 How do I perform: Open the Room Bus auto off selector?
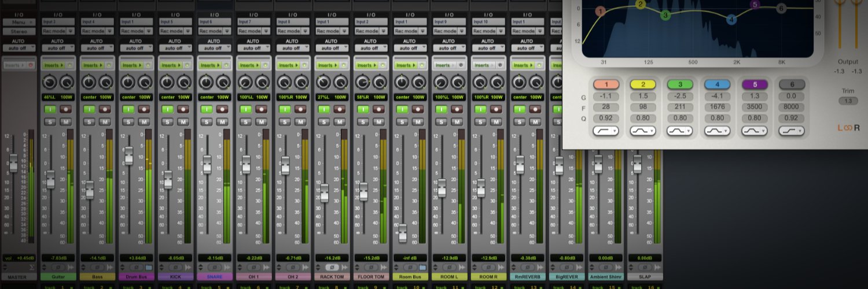point(411,48)
